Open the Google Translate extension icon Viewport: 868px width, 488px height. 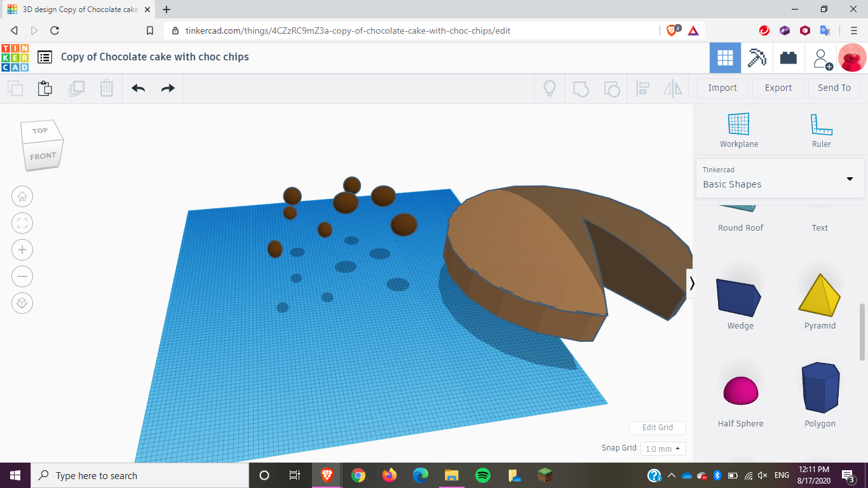click(x=825, y=30)
